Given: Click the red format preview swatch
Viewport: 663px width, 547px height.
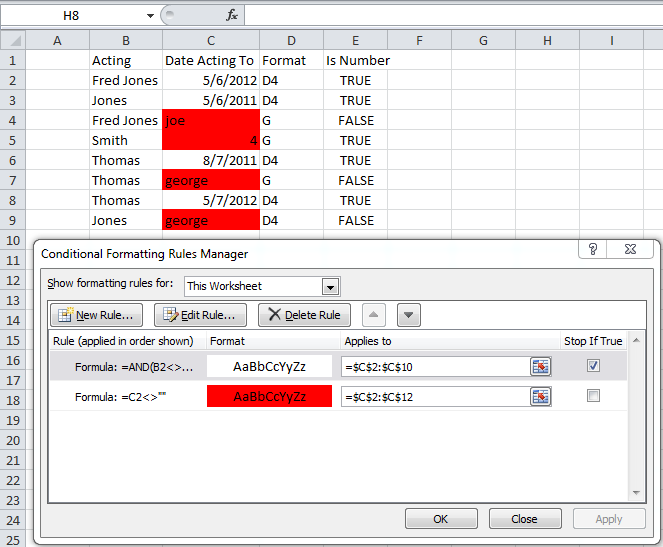Looking at the screenshot, I should pos(269,396).
